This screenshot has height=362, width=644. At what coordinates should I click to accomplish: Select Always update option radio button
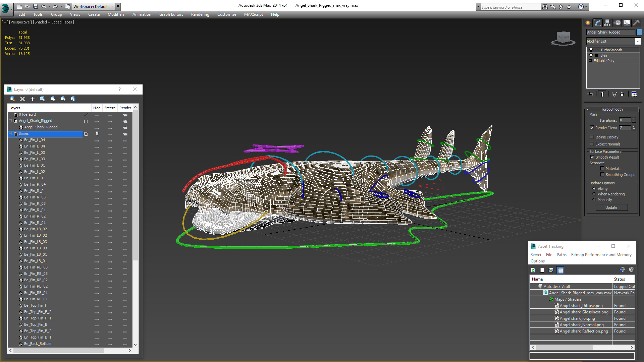point(594,189)
